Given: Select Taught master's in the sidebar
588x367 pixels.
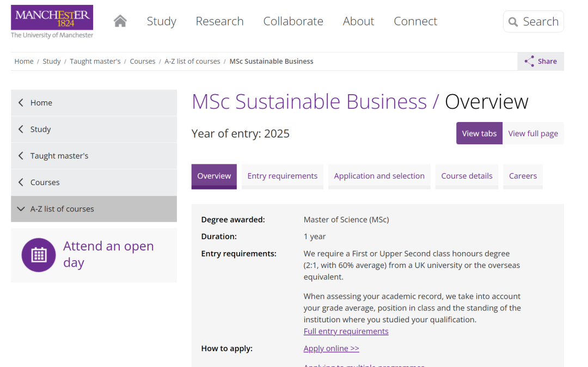Looking at the screenshot, I should coord(94,156).
